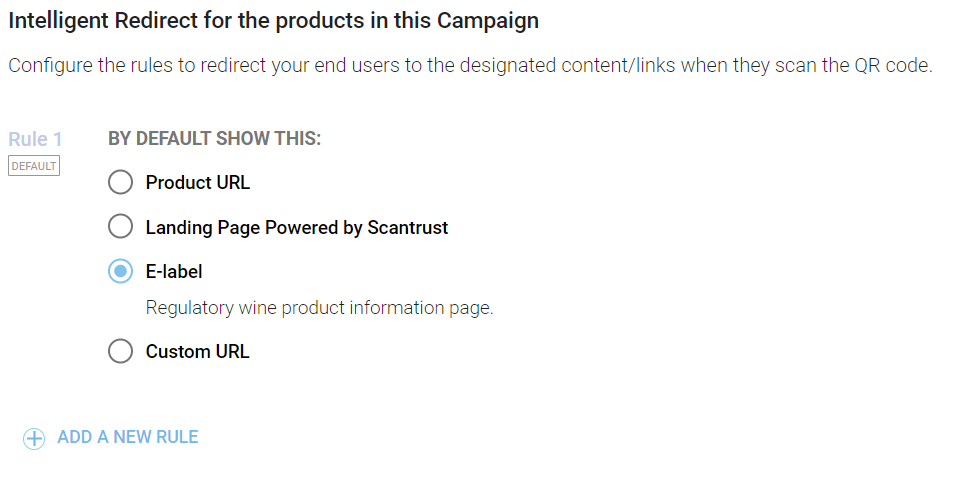Choose the Landing Page Powered by Scantrust radio

coord(120,227)
